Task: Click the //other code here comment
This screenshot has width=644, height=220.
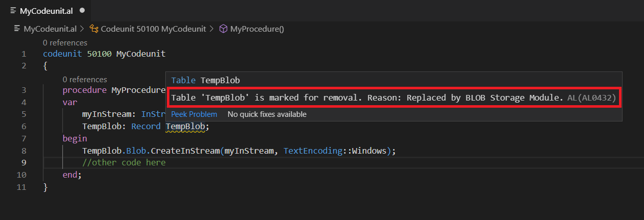Action: coord(124,162)
